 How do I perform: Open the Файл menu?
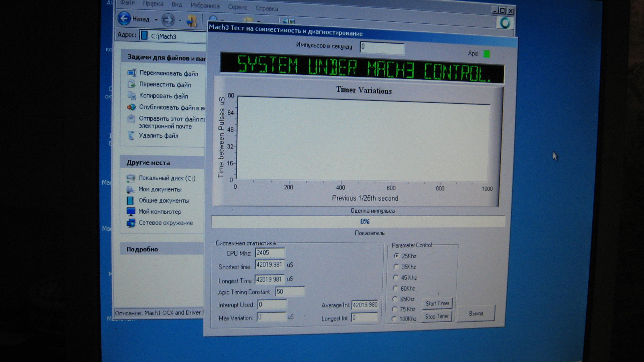coord(127,3)
